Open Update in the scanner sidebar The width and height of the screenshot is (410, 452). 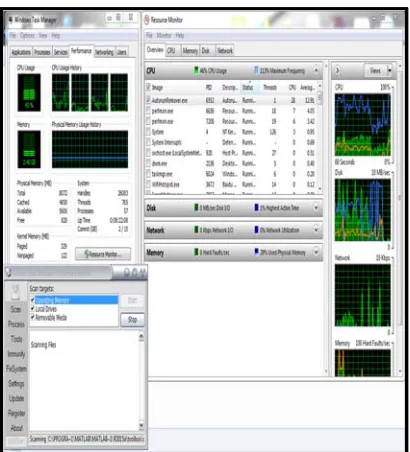[16, 398]
